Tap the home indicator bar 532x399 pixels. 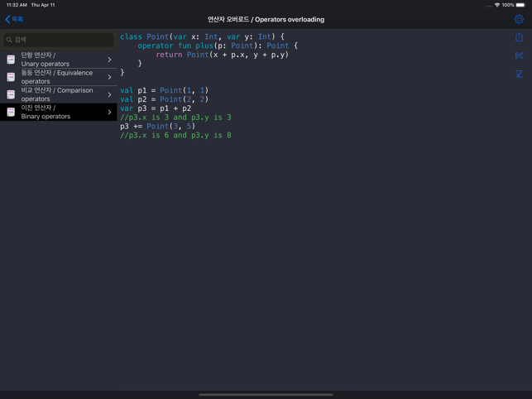266,395
